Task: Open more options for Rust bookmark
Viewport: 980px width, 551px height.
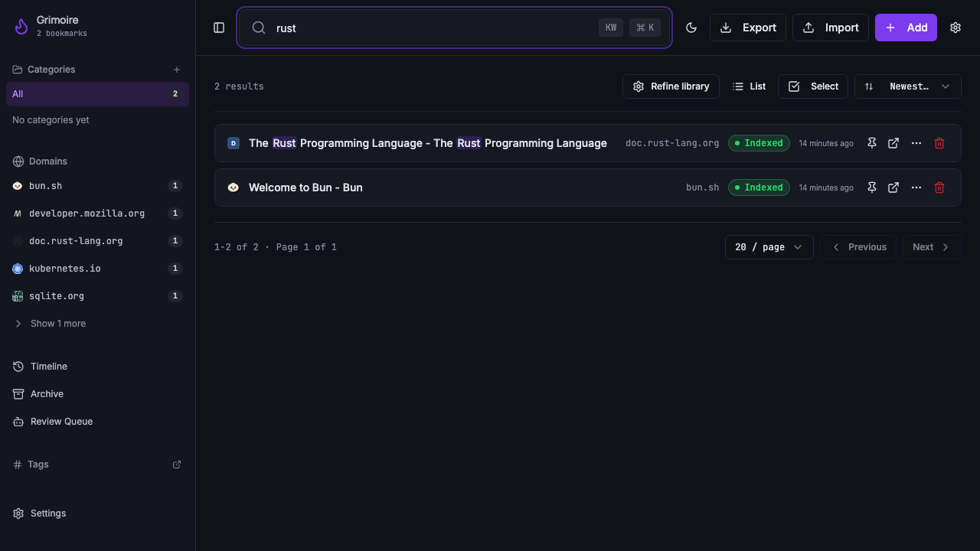Action: click(x=916, y=143)
